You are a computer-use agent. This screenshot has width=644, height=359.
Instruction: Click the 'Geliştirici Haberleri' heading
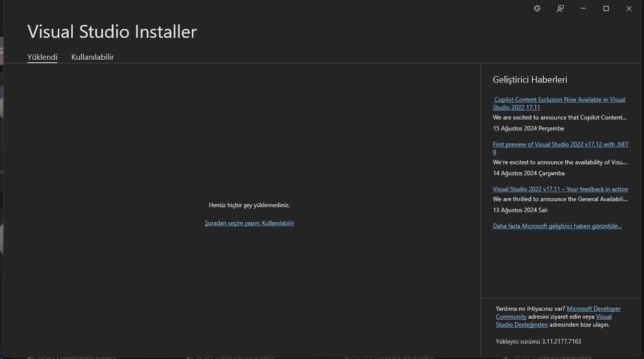[530, 80]
